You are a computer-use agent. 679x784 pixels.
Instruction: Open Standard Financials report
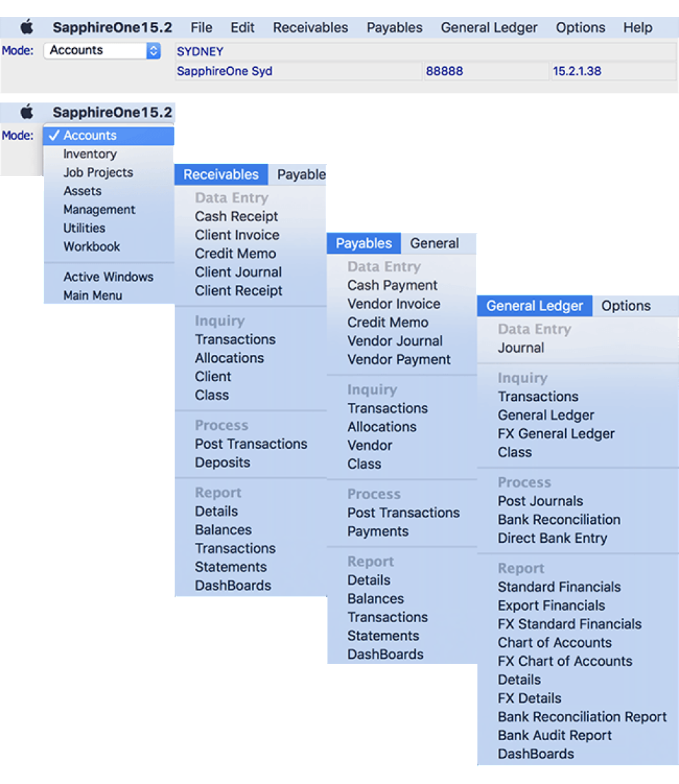click(559, 587)
